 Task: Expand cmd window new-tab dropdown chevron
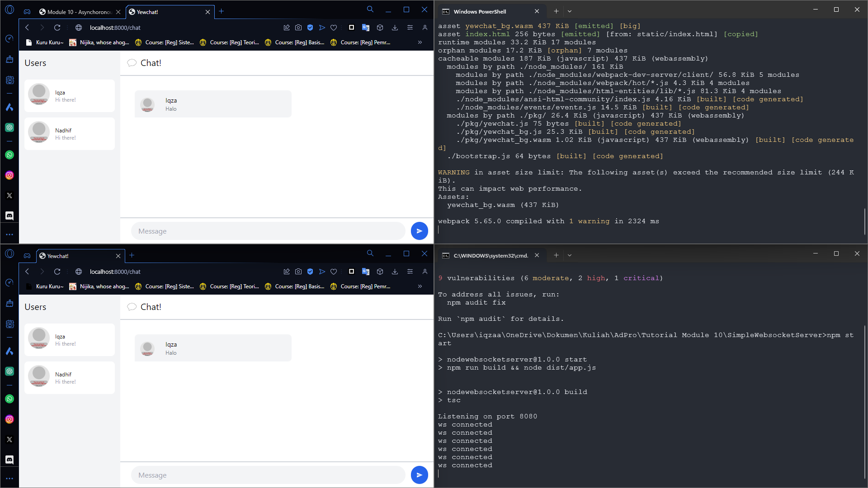coord(570,255)
